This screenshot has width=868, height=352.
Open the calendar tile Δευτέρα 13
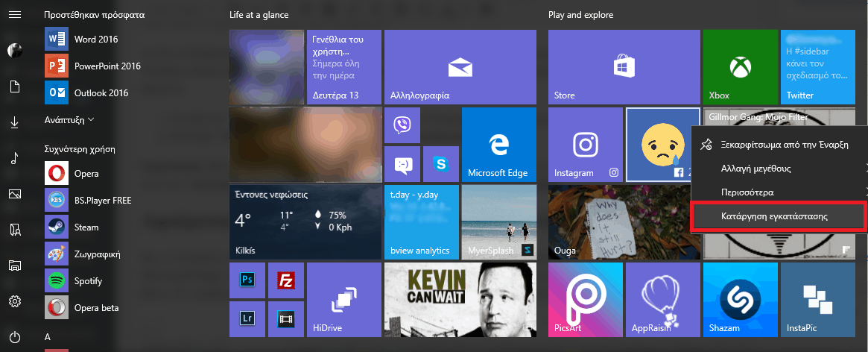click(x=343, y=67)
